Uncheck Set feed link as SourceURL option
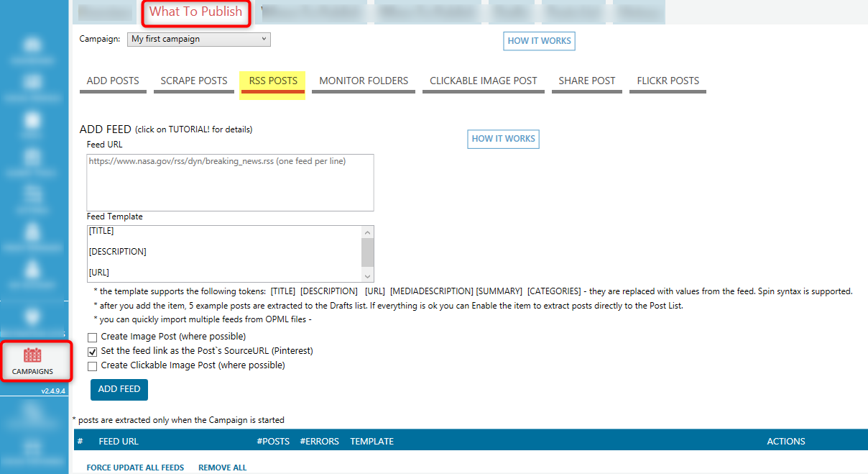The image size is (868, 474). pos(92,352)
